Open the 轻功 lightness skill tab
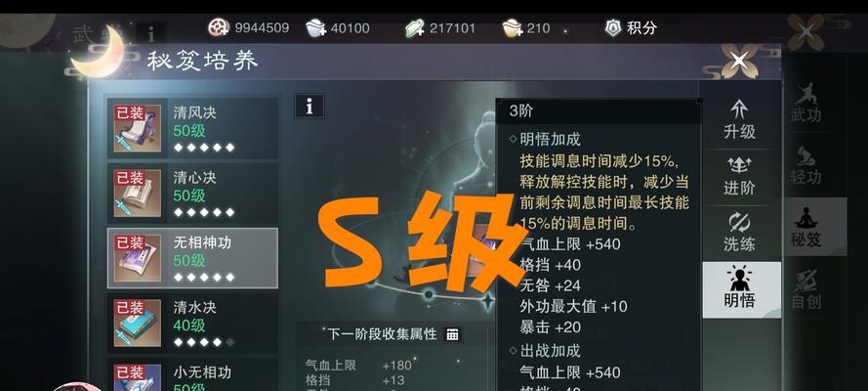This screenshot has height=391, width=868. (x=806, y=165)
